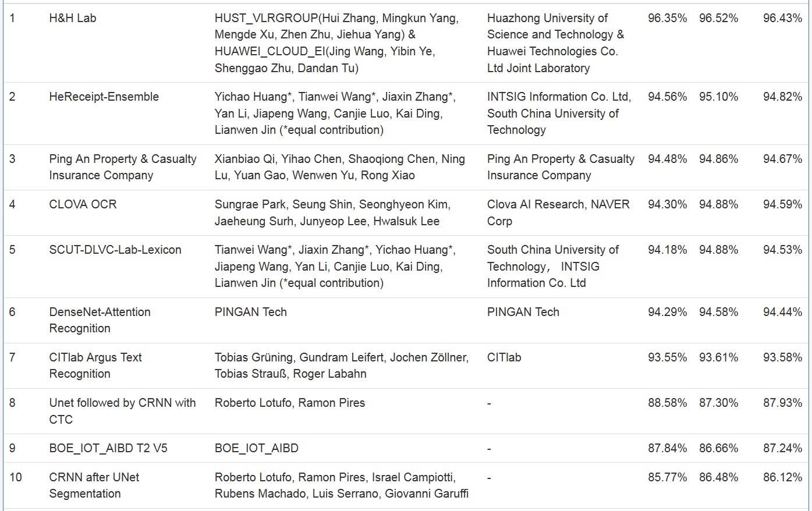
Task: Select DenseNet-Attention Recognition method
Action: [100, 320]
